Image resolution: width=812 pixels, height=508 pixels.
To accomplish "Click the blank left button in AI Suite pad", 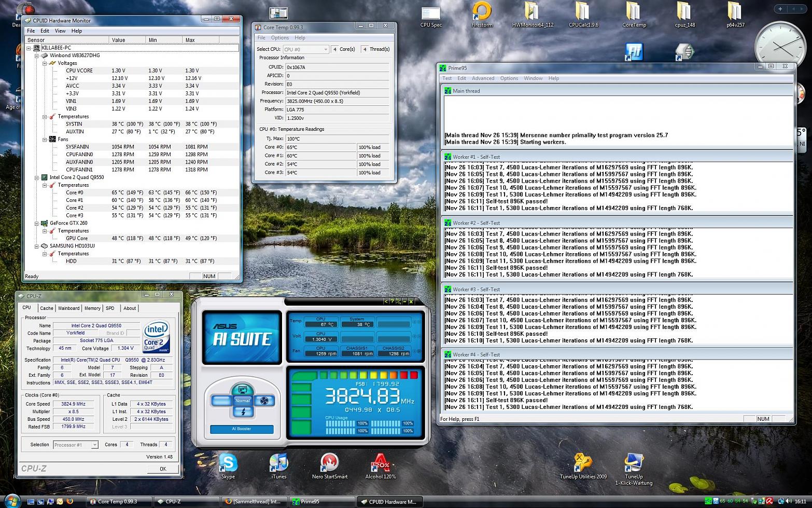I will 221,401.
